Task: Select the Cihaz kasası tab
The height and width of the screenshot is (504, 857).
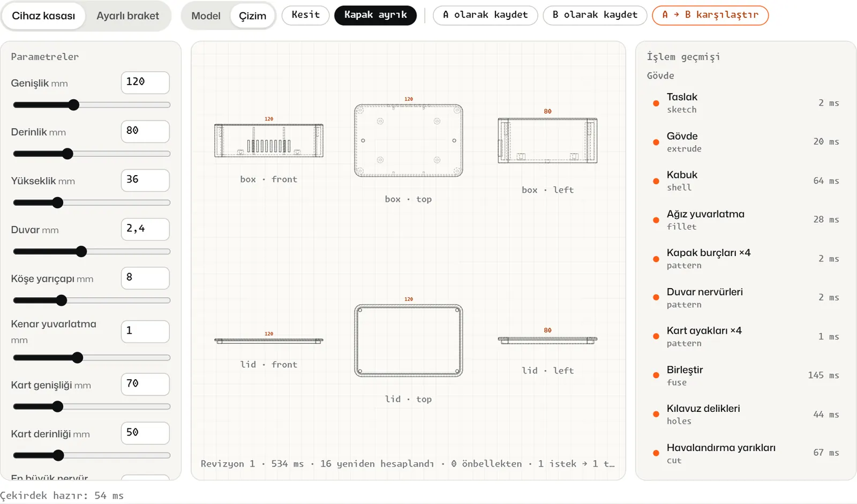Action: [x=43, y=16]
